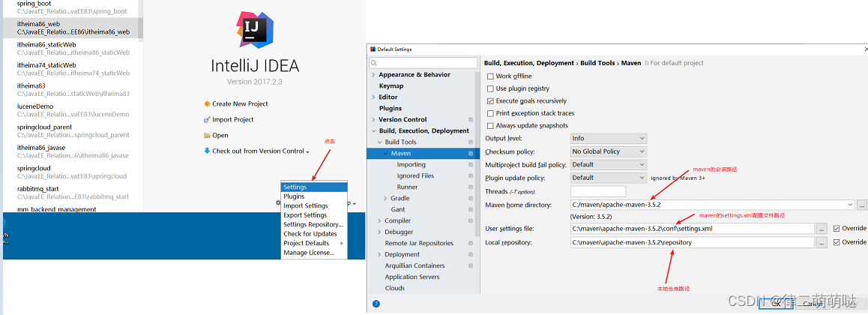
Task: Click the Import Project icon
Action: [207, 119]
